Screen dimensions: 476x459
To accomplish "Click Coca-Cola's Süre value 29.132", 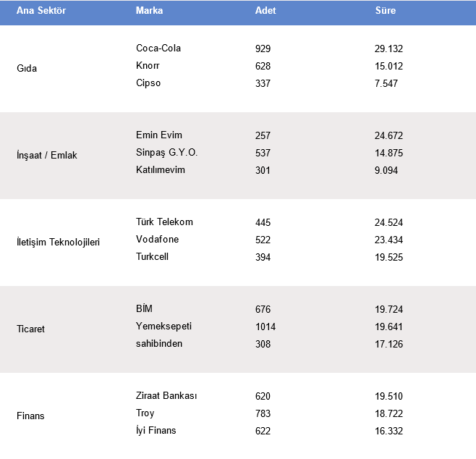I will (388, 49).
